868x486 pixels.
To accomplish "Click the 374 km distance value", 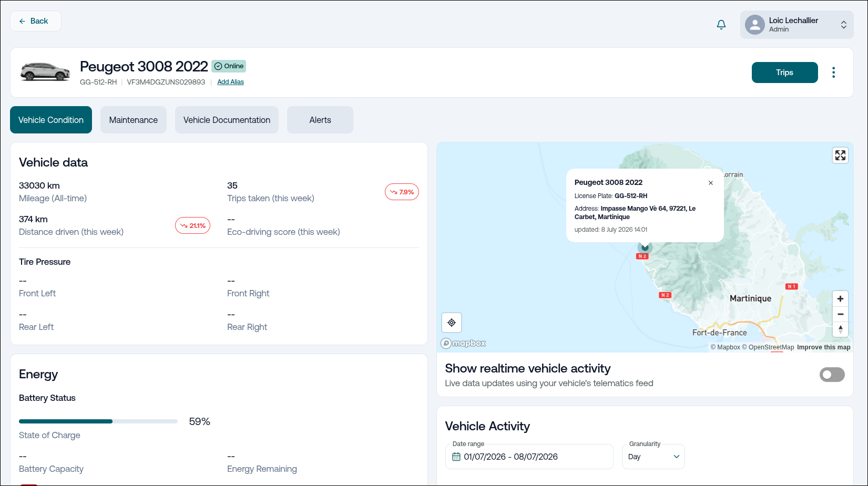I will [x=33, y=220].
